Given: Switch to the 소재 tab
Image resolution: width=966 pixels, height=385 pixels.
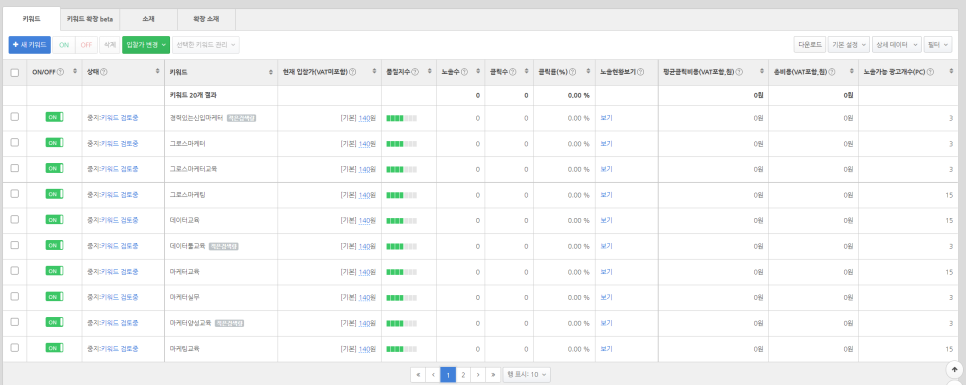Looking at the screenshot, I should click(148, 19).
